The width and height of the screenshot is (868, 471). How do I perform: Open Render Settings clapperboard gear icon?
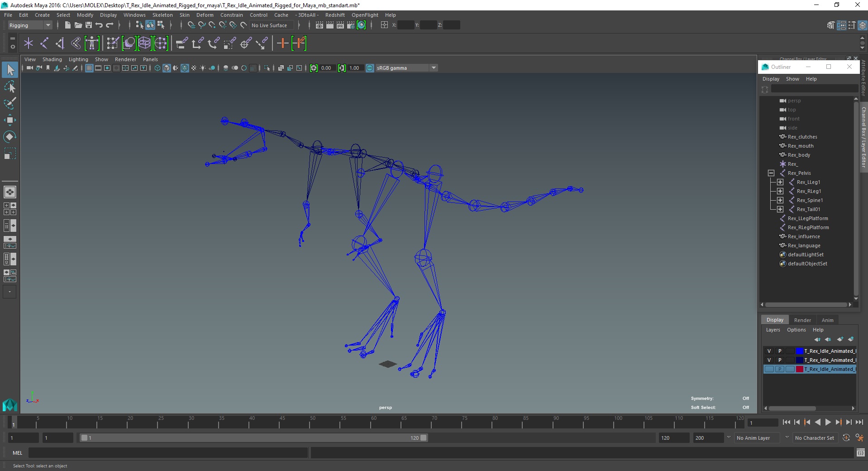[x=350, y=25]
